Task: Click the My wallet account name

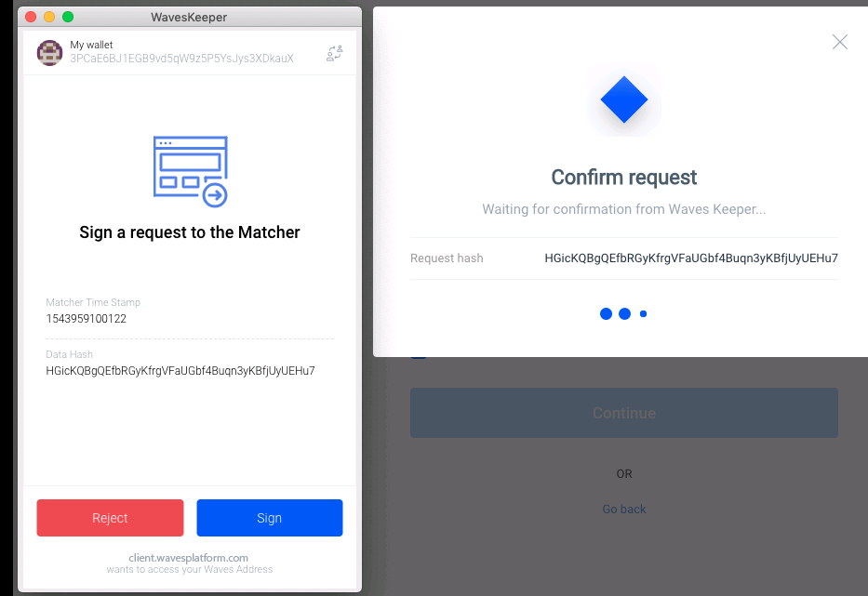Action: point(91,45)
